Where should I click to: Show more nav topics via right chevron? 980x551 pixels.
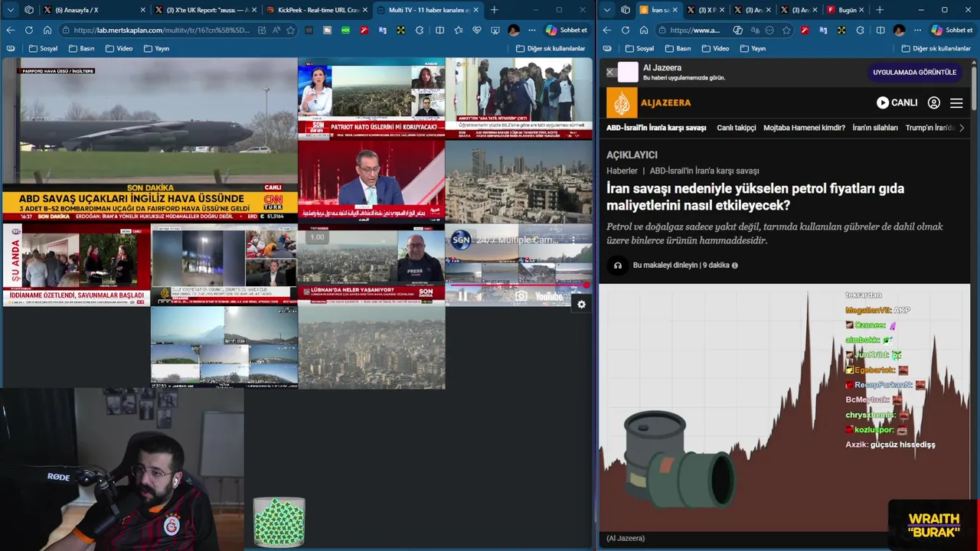(962, 128)
